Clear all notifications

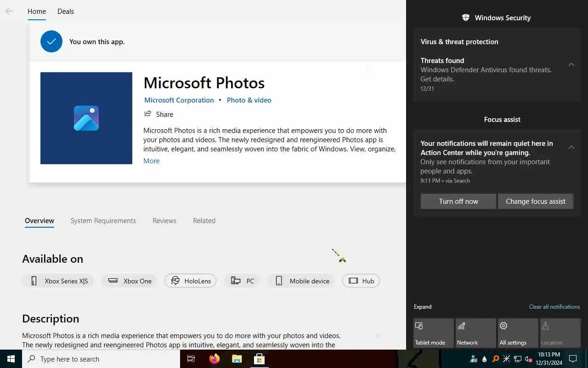click(554, 307)
